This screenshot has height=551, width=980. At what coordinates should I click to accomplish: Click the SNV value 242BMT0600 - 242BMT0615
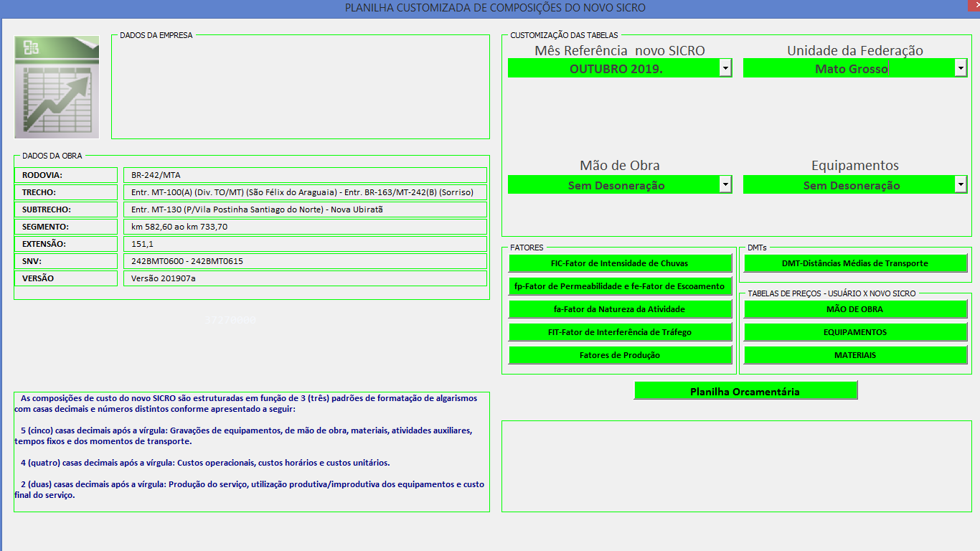point(305,261)
